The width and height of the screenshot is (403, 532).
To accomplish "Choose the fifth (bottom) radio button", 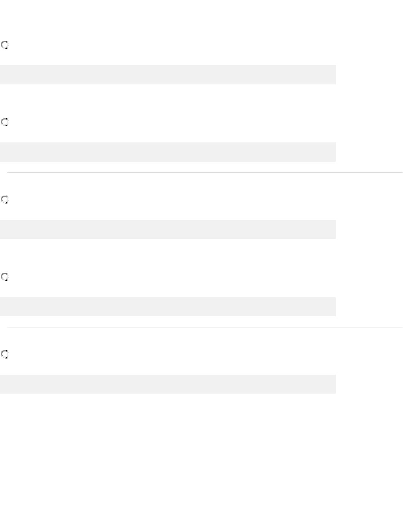I will 5,354.
